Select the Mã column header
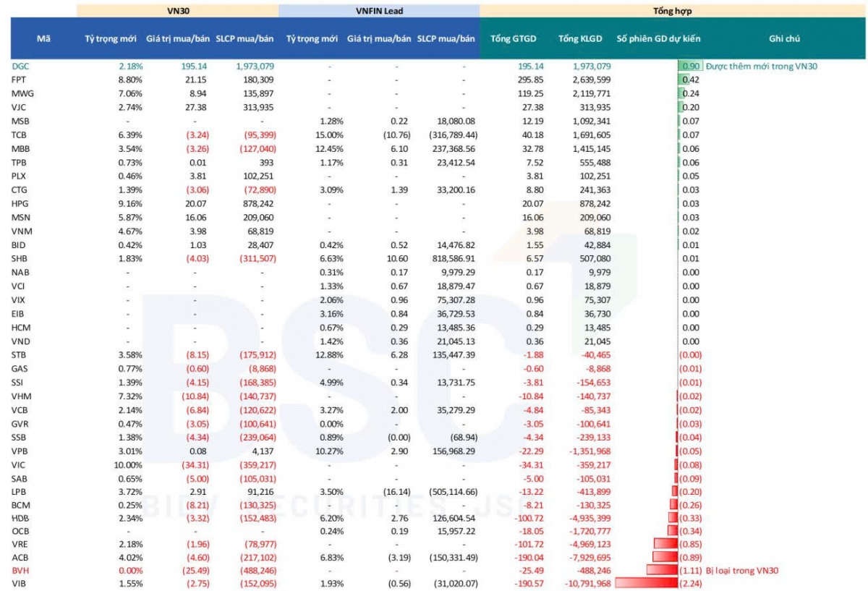Image resolution: width=868 pixels, height=591 pixels. click(43, 38)
